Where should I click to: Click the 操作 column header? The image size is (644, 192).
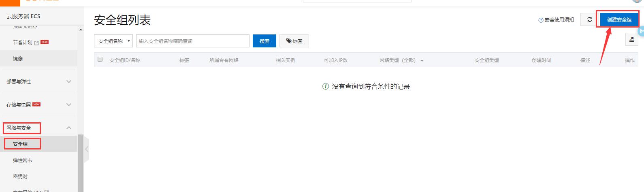click(x=630, y=60)
